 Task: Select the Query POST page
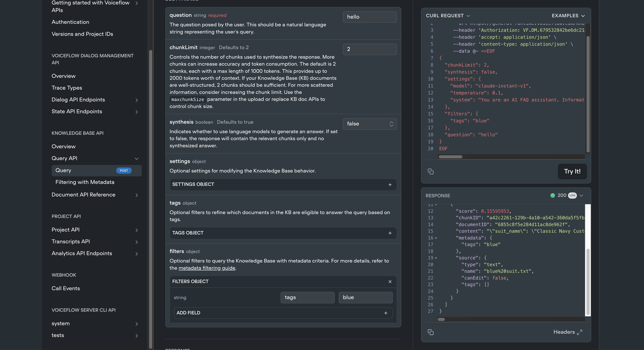click(97, 170)
